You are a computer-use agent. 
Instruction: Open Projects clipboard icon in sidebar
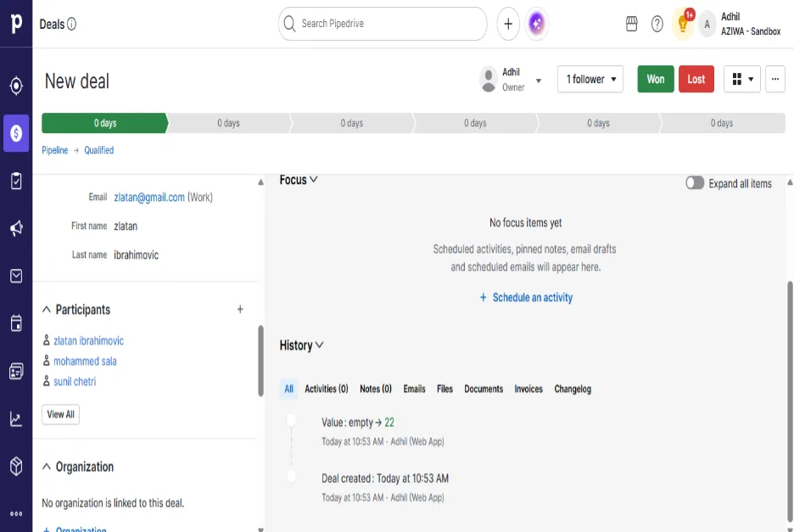(16, 181)
